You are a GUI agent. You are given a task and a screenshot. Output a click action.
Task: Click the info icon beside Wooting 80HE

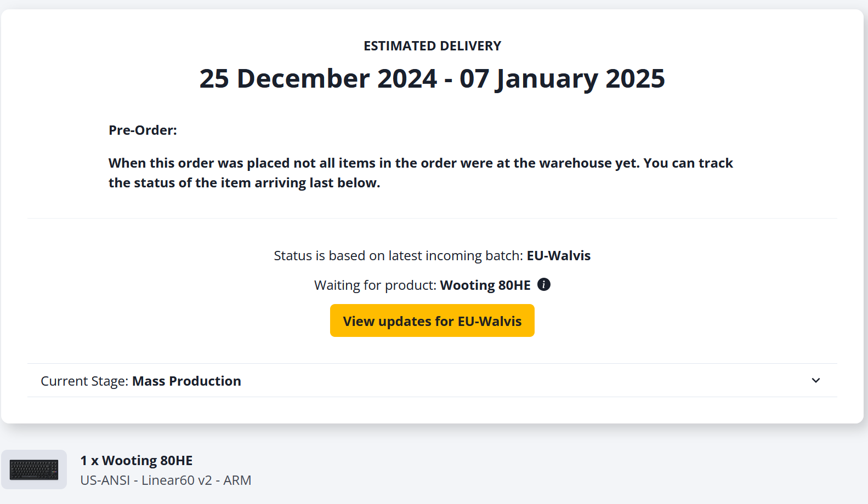pos(544,284)
